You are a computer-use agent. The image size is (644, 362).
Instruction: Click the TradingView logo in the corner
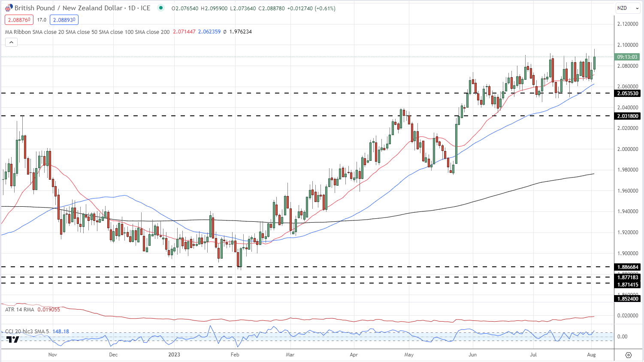(x=13, y=339)
